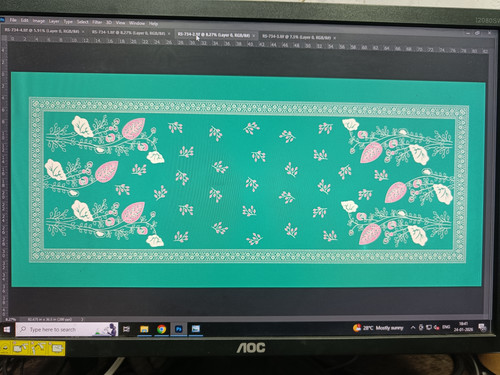Switch to the RS-734-3.tif tab at 7.5%

coord(296,37)
